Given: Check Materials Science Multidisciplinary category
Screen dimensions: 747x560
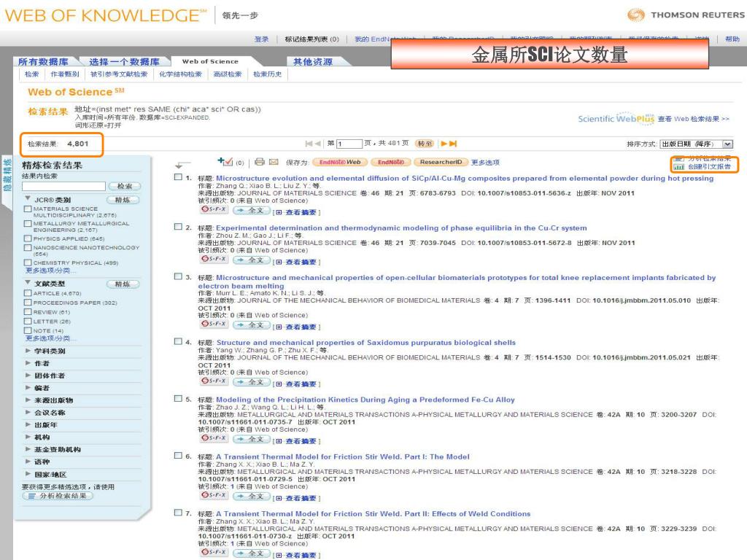Looking at the screenshot, I should [x=28, y=209].
